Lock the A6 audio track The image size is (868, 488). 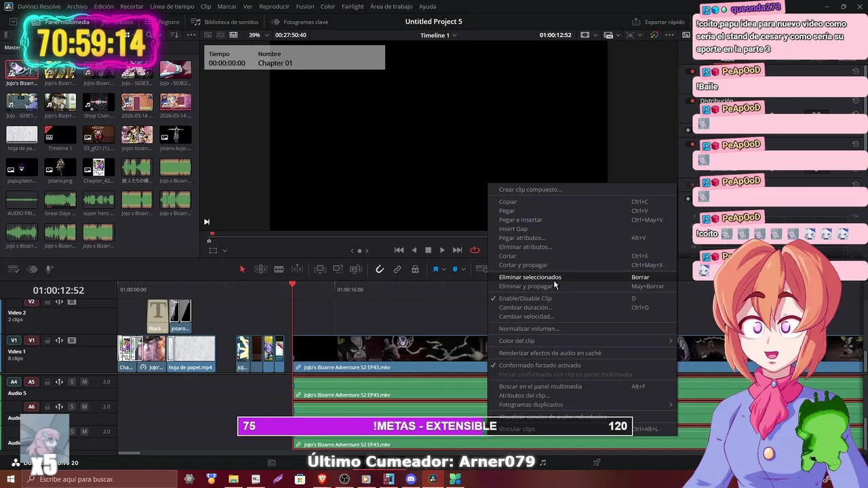coord(47,407)
